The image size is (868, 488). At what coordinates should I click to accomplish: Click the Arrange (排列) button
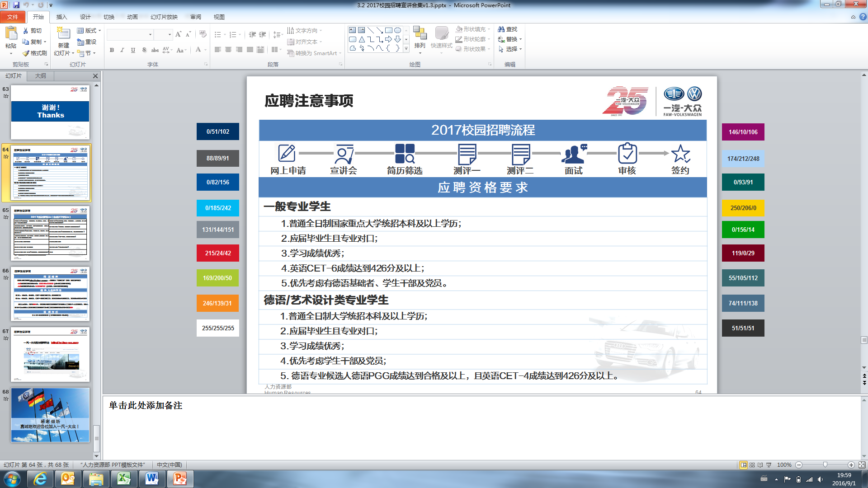[x=420, y=38]
